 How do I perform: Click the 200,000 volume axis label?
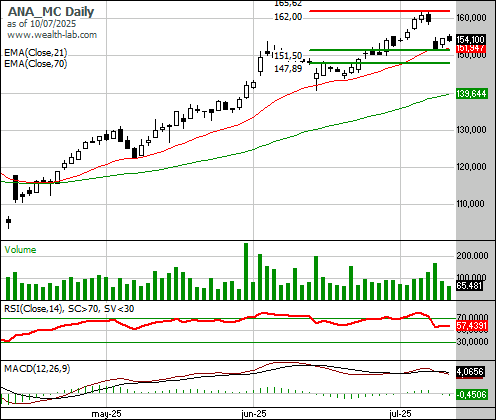point(472,256)
